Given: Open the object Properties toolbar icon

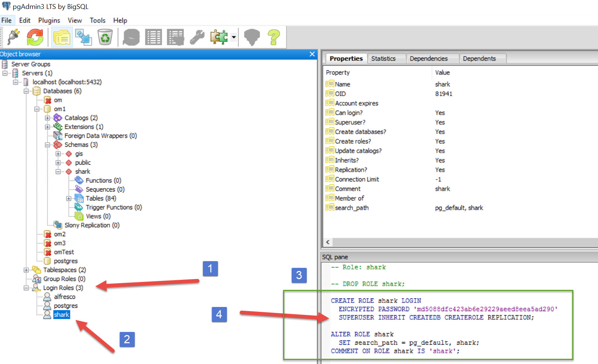Looking at the screenshot, I should coord(62,37).
